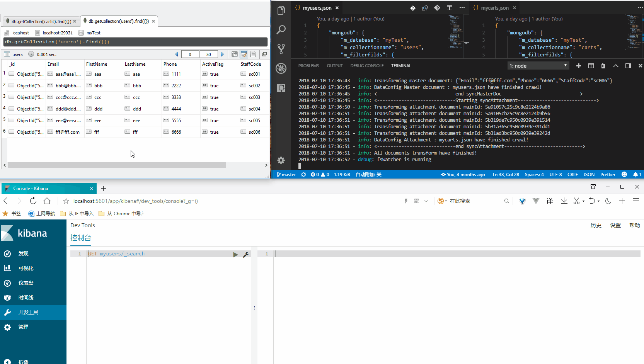Split the myusers.json editor

pyautogui.click(x=450, y=8)
